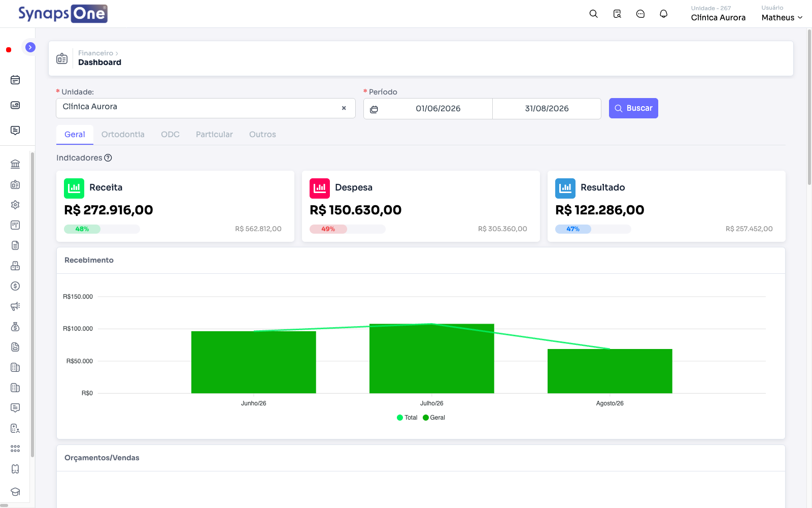
Task: Open the period calendar picker icon
Action: [x=374, y=109]
